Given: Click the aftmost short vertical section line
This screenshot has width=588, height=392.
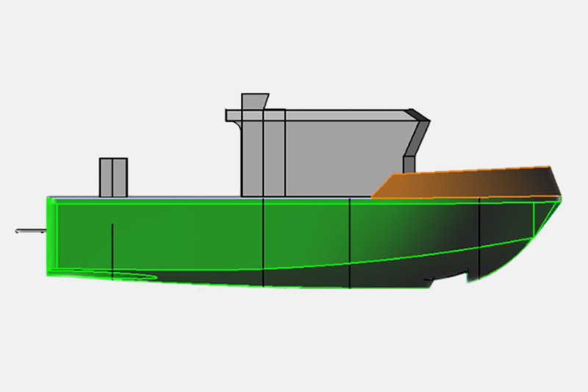Looking at the screenshot, I should coord(112,250).
